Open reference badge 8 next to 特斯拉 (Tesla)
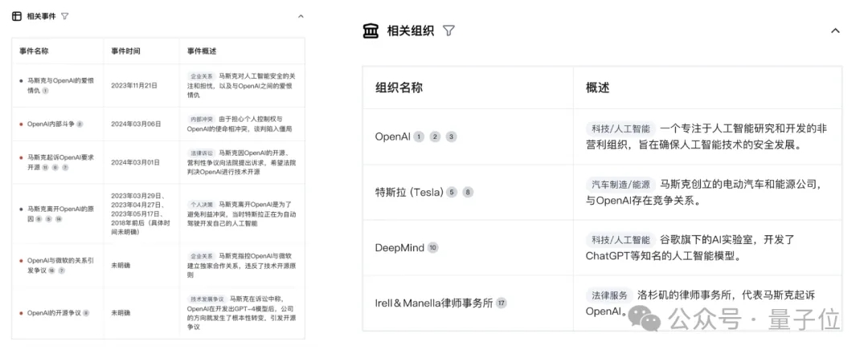The width and height of the screenshot is (868, 354). pyautogui.click(x=469, y=193)
